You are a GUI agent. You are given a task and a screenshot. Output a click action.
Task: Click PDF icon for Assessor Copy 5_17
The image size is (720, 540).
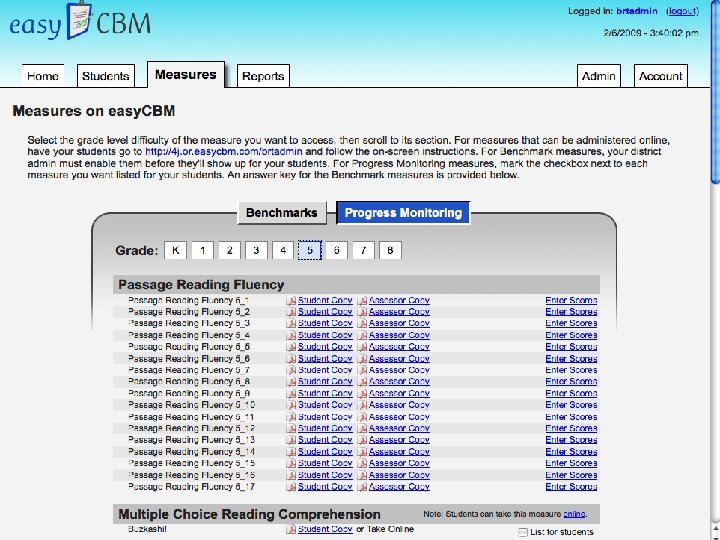tap(362, 487)
